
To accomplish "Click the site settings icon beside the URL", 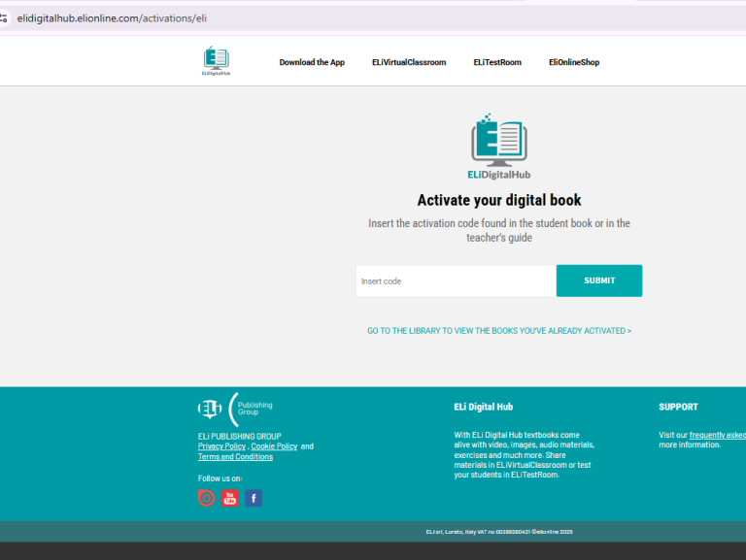I will click(x=4, y=18).
